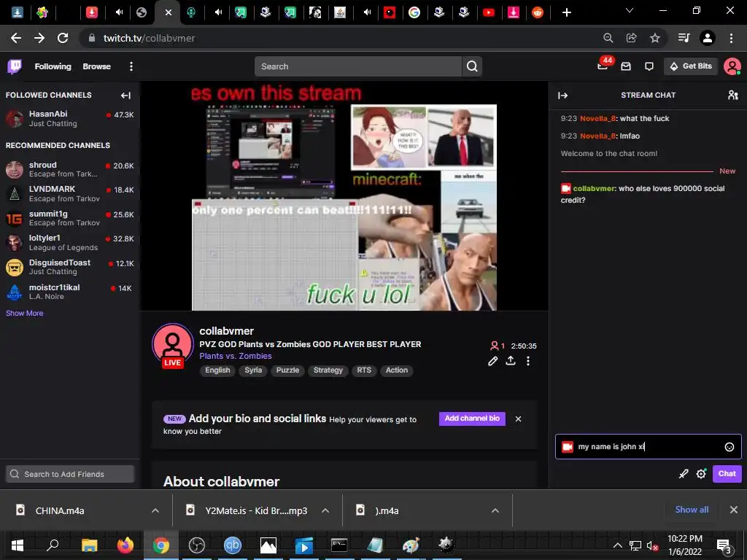Go forward with the browser arrow
This screenshot has width=747, height=560.
pyautogui.click(x=39, y=38)
